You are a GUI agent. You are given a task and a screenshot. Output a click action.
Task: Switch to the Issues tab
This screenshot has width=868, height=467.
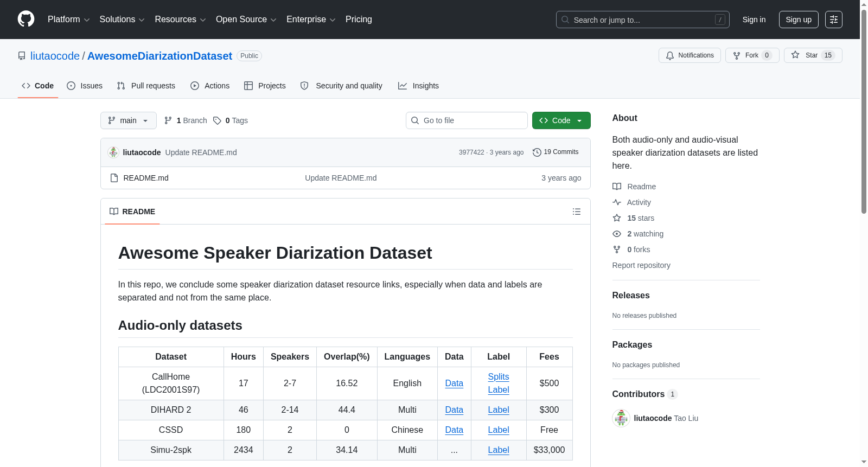coord(85,86)
